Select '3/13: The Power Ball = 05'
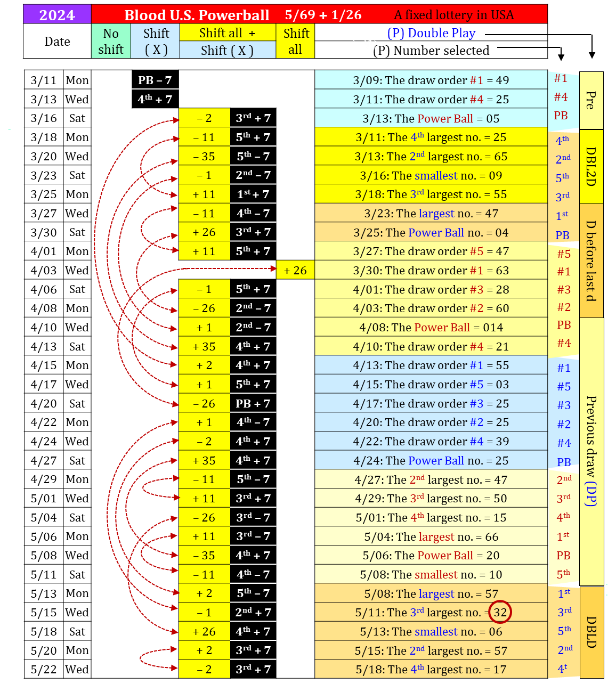The width and height of the screenshot is (616, 684). pyautogui.click(x=431, y=118)
